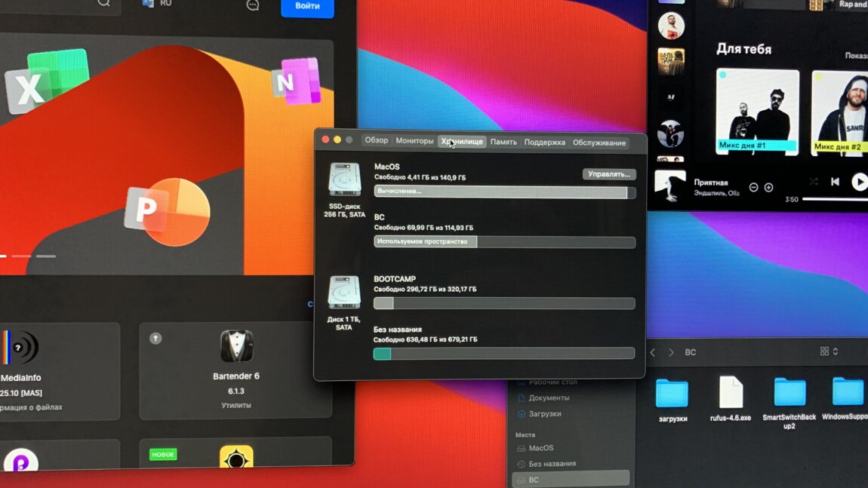
Task: Click the blue Войти button
Action: tap(307, 7)
